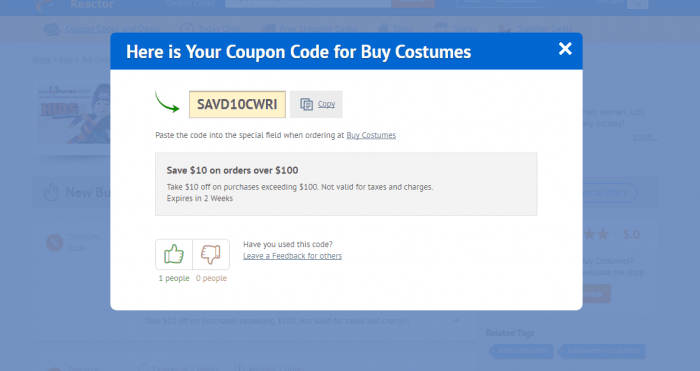
Task: Click the kids costumes tag
Action: [521, 351]
